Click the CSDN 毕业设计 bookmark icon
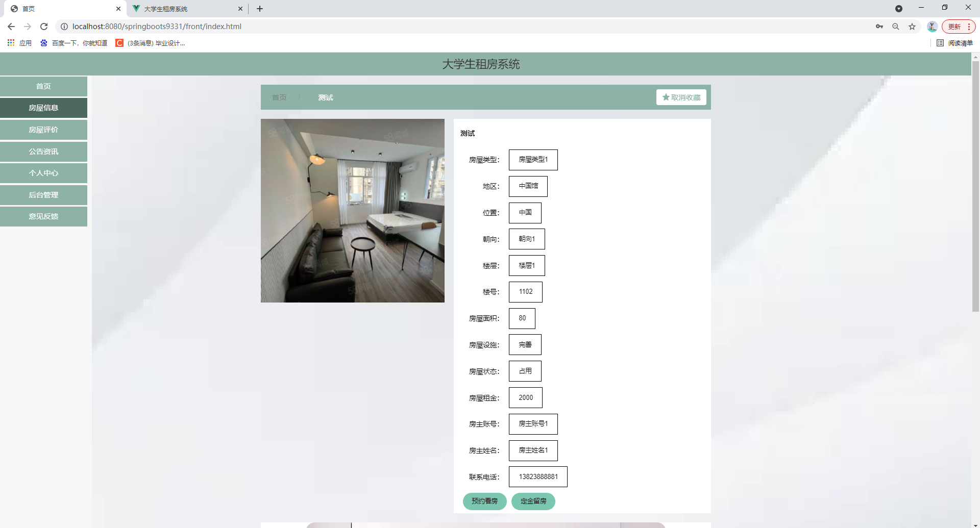980x528 pixels. point(119,43)
